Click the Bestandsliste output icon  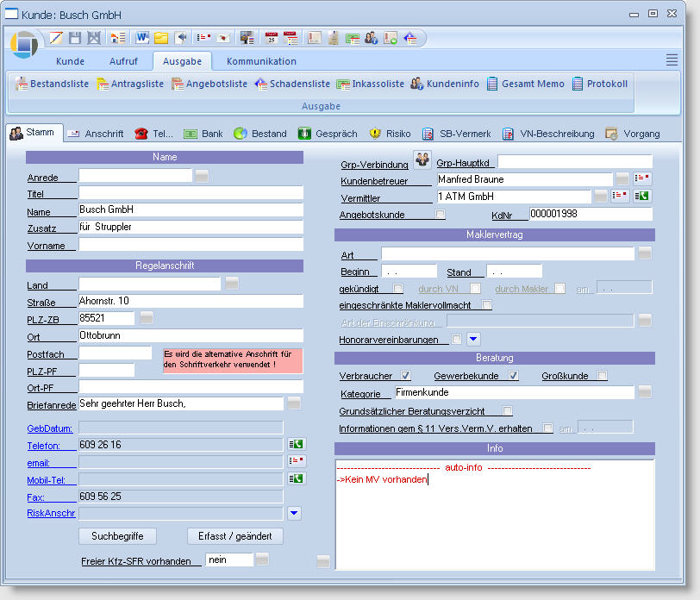pyautogui.click(x=21, y=84)
